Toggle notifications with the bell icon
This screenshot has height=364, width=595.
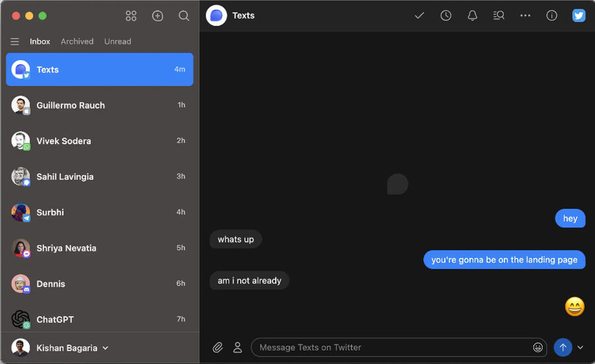pyautogui.click(x=472, y=16)
